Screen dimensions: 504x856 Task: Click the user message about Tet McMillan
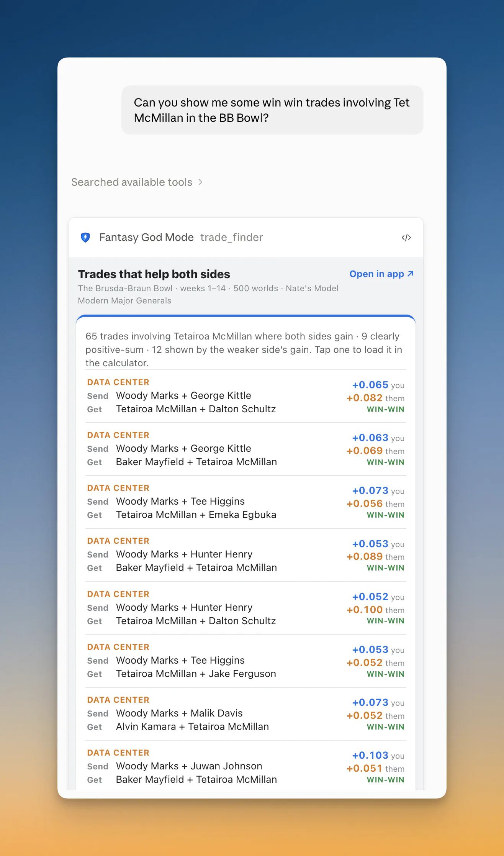point(272,110)
